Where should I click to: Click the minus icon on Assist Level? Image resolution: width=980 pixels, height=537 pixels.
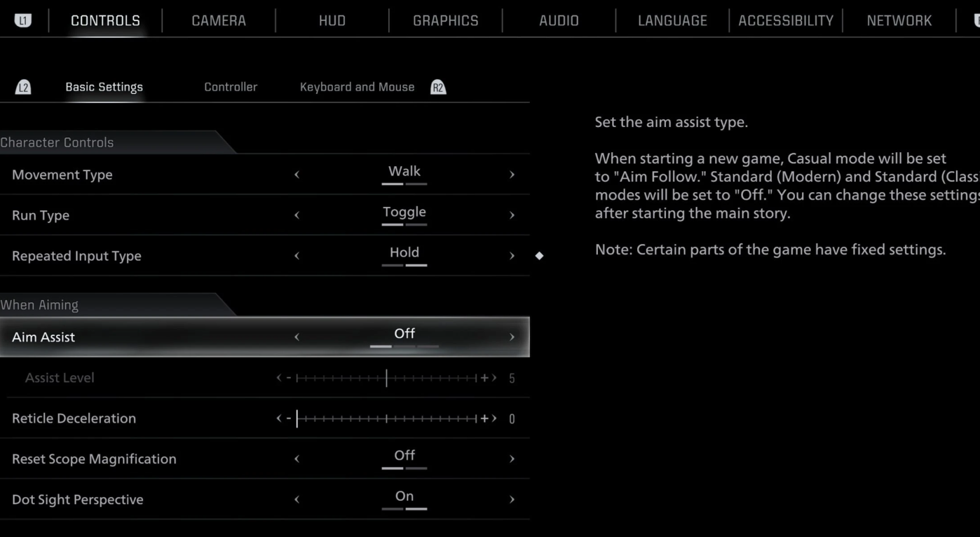(288, 378)
